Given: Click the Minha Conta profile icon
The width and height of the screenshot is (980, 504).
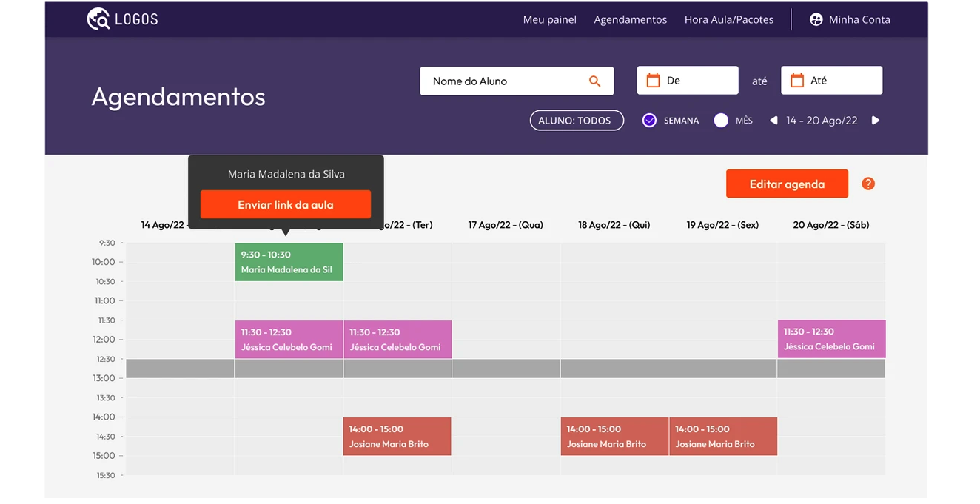Looking at the screenshot, I should click(x=816, y=20).
